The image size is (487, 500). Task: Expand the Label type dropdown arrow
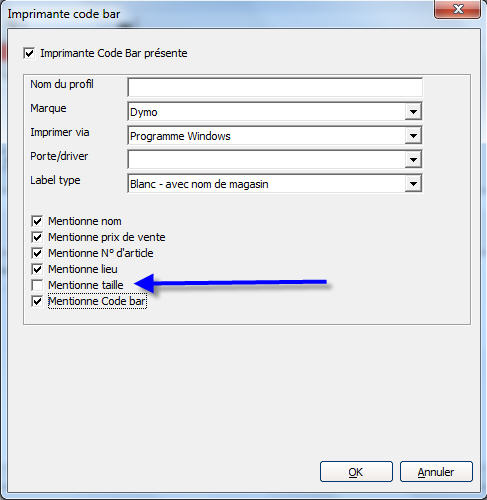click(x=413, y=184)
